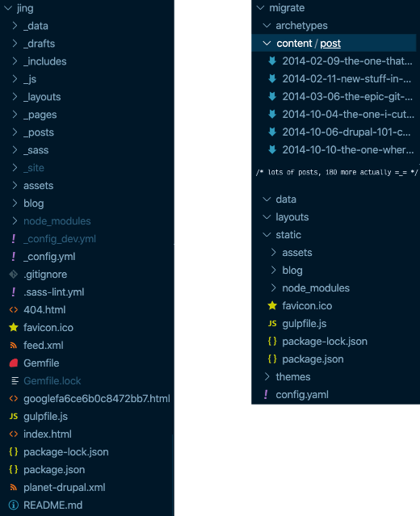Viewport: 420px width, 516px height.
Task: Expand the _posts folder chevron
Action: [x=15, y=132]
